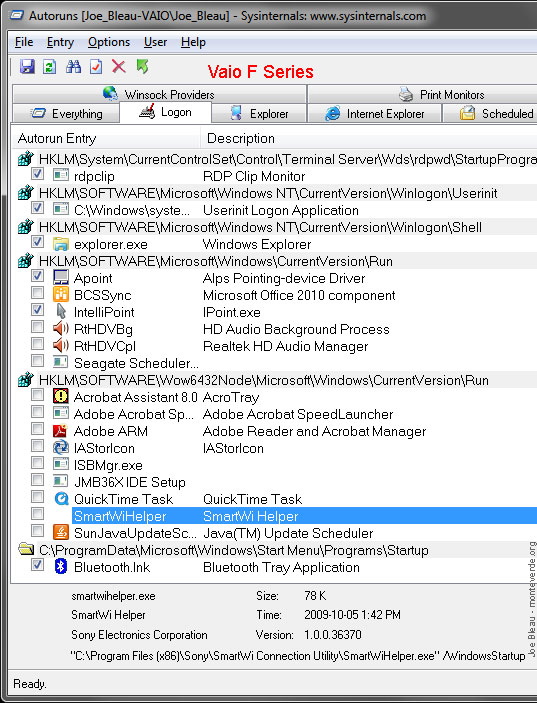Image resolution: width=537 pixels, height=703 pixels.
Task: Click the rdpclip entry icon
Action: pos(61,175)
